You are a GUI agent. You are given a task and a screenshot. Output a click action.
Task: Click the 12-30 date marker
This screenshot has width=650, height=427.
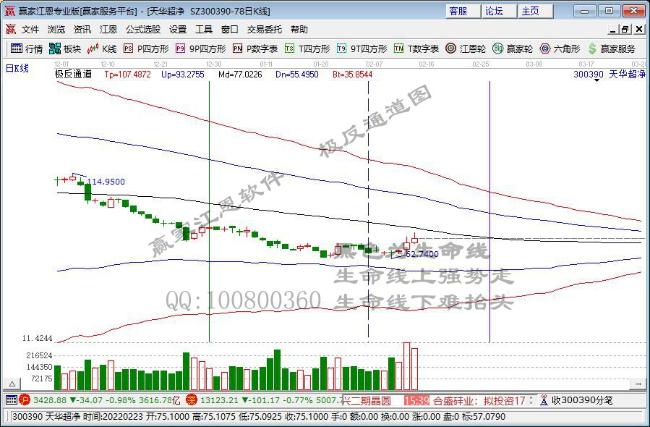click(213, 64)
